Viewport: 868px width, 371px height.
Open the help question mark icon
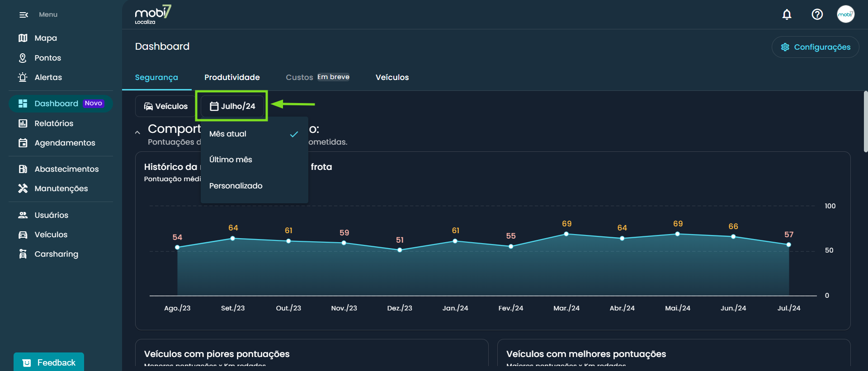pyautogui.click(x=817, y=14)
